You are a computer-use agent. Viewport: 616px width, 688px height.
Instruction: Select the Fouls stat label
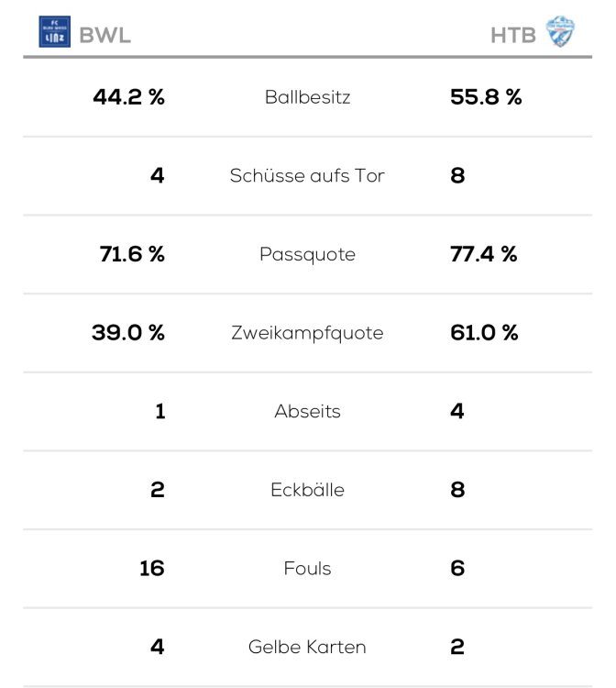point(307,569)
